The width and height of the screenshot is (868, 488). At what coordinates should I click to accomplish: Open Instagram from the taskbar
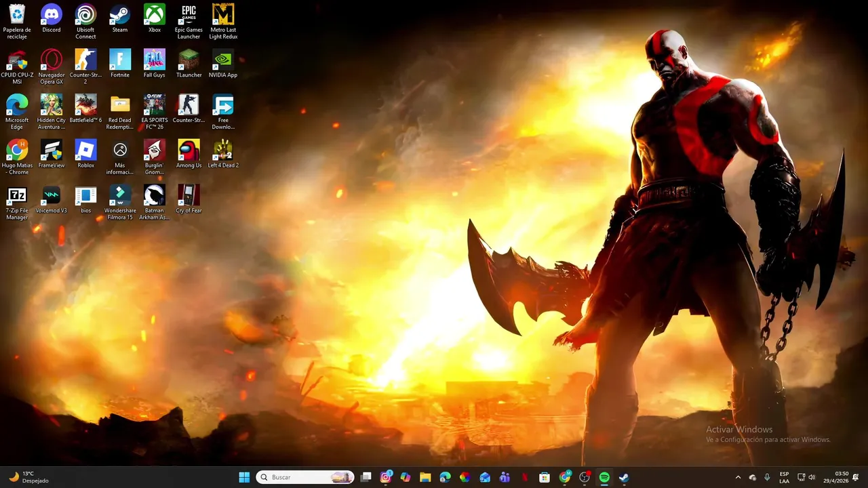coord(386,477)
